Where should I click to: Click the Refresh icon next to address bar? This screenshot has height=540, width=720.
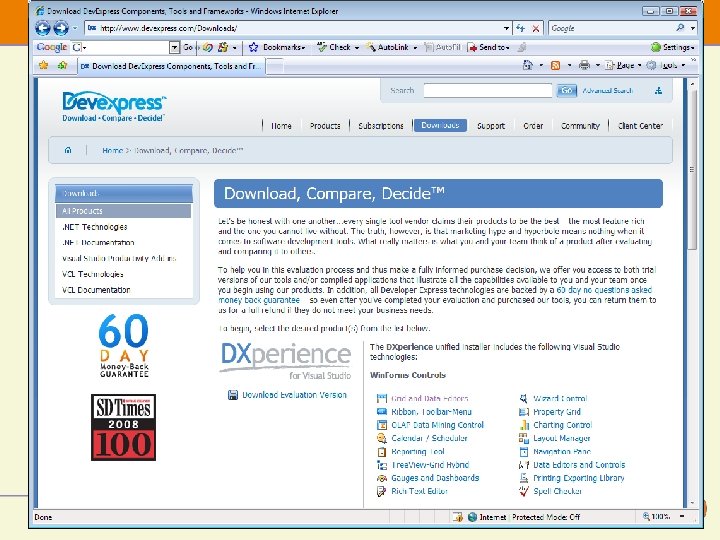[520, 28]
